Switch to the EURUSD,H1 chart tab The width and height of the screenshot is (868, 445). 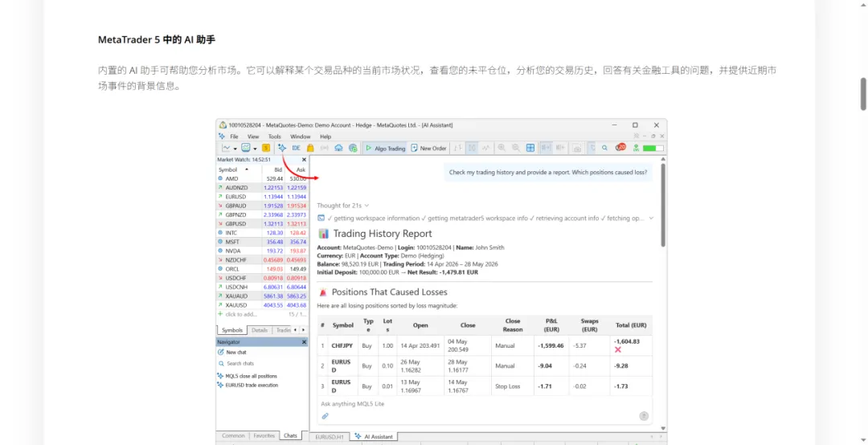point(330,437)
